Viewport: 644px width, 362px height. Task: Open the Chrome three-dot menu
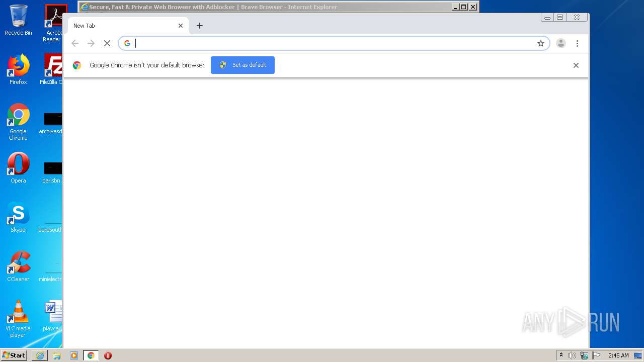577,43
